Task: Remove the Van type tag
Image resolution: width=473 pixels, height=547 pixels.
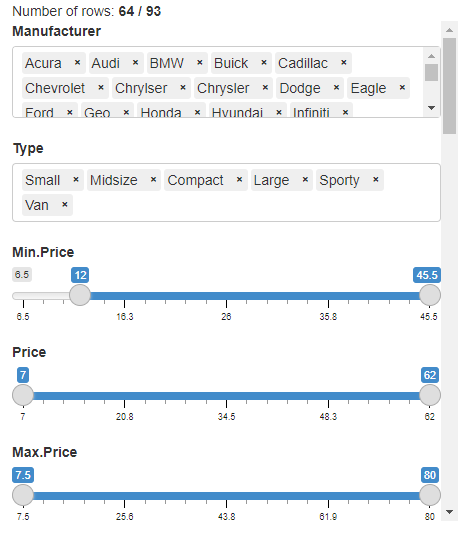Action: 65,205
